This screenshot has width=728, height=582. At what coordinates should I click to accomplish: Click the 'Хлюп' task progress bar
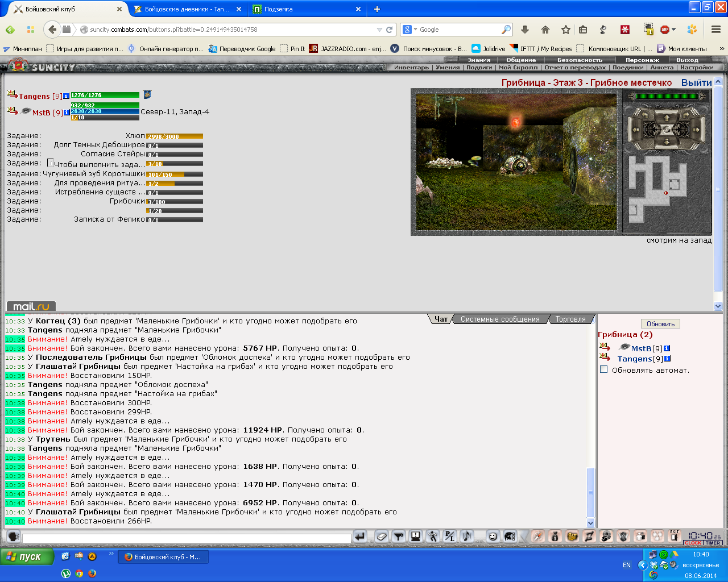(175, 136)
